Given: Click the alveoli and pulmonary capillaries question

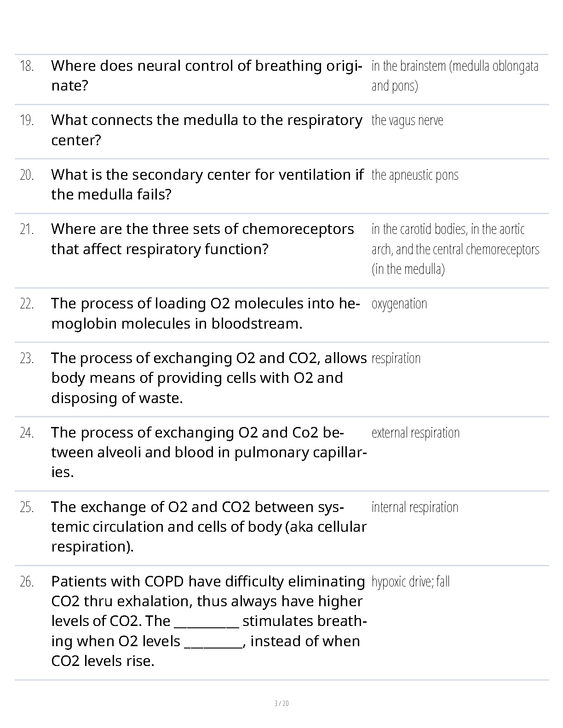Looking at the screenshot, I should tap(208, 452).
